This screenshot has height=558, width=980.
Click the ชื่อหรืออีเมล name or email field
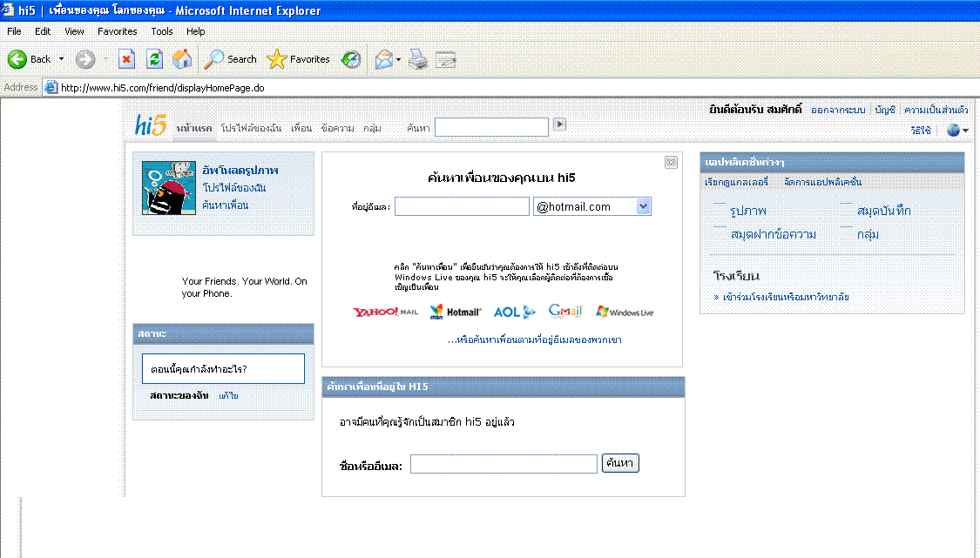(x=504, y=464)
